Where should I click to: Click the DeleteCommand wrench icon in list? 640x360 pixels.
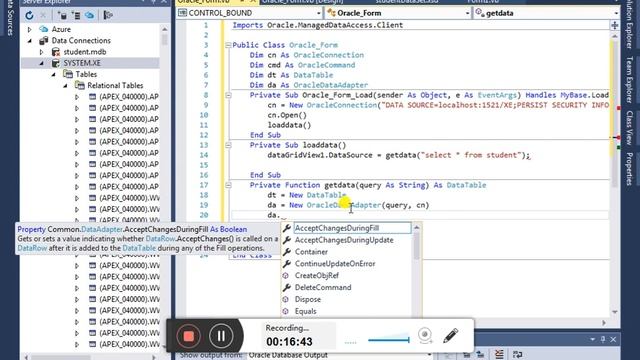(287, 287)
